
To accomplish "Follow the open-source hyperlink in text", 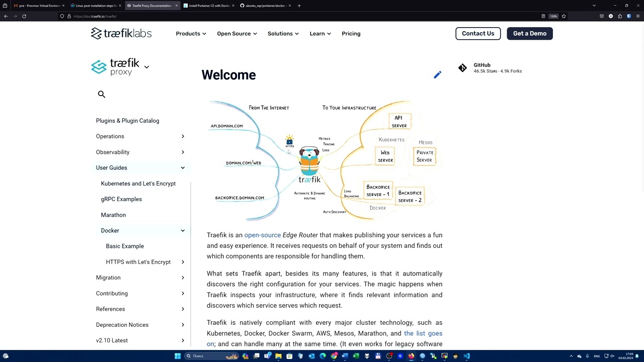I will [263, 235].
